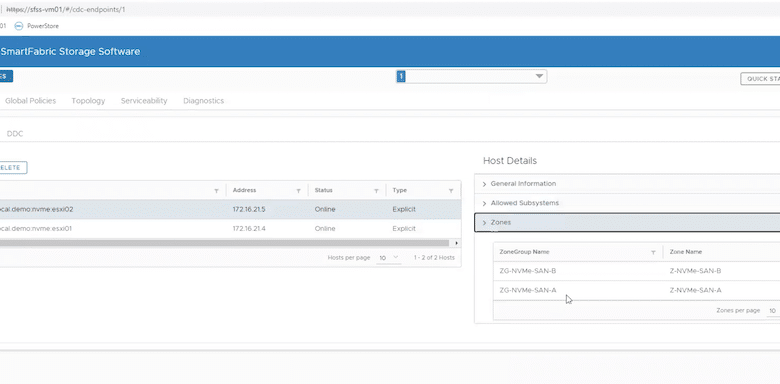Select the ZG-NVMe-SAN-B zone group cell
Viewport: 780px width, 384px height.
point(528,271)
